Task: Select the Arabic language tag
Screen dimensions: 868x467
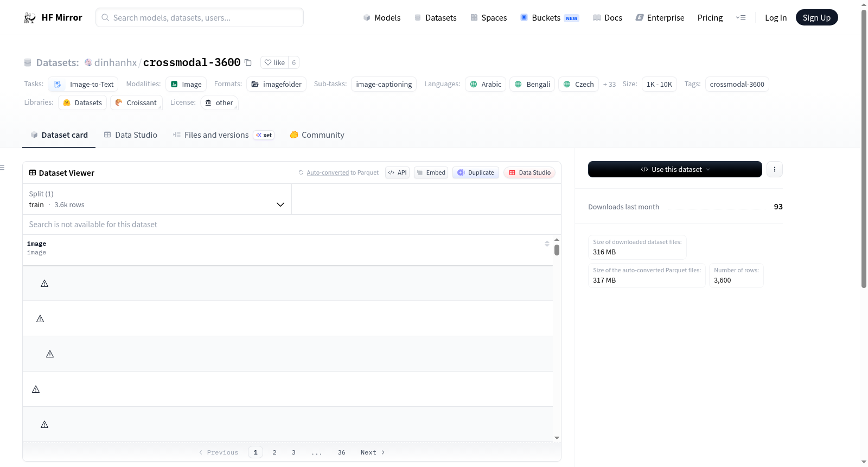Action: pyautogui.click(x=486, y=84)
